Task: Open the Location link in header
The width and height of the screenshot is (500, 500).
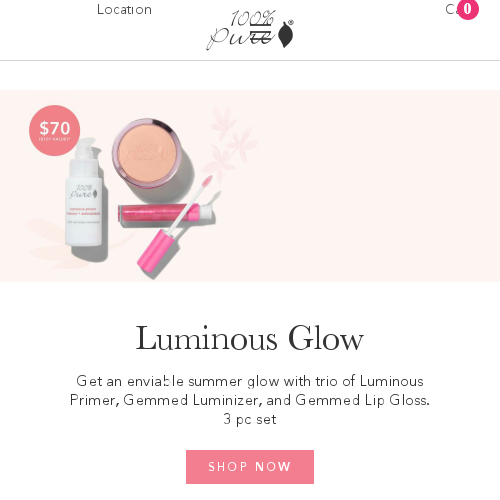Action: tap(124, 10)
